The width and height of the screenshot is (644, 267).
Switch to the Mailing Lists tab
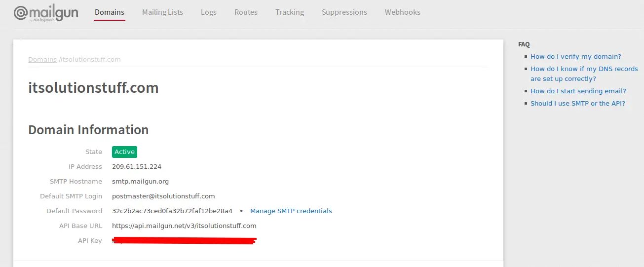pos(162,12)
